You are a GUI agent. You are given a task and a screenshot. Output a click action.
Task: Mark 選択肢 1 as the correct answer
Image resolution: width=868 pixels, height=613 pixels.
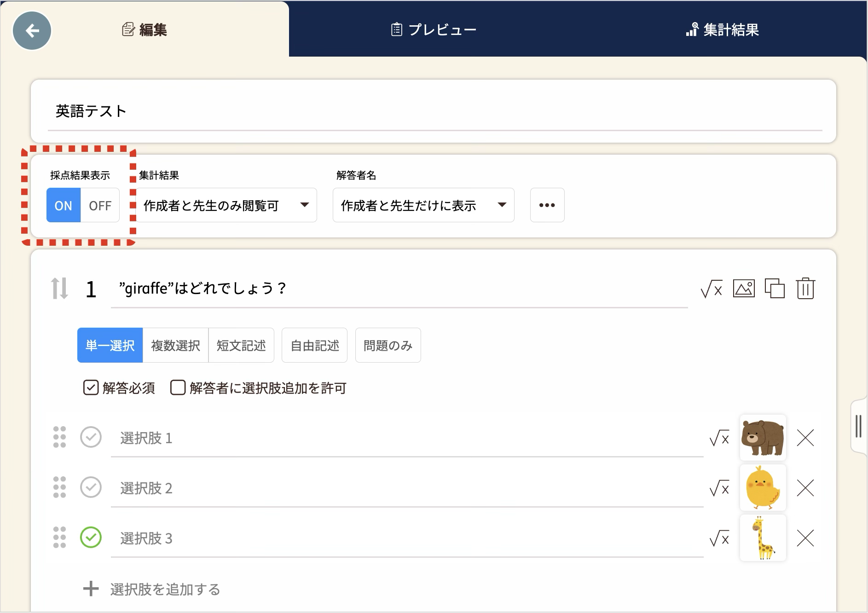click(x=91, y=437)
